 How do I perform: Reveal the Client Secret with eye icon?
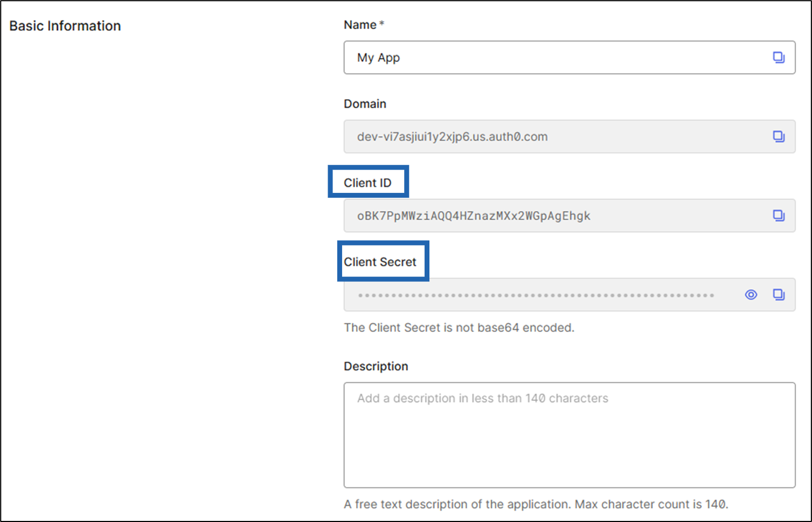click(x=751, y=295)
